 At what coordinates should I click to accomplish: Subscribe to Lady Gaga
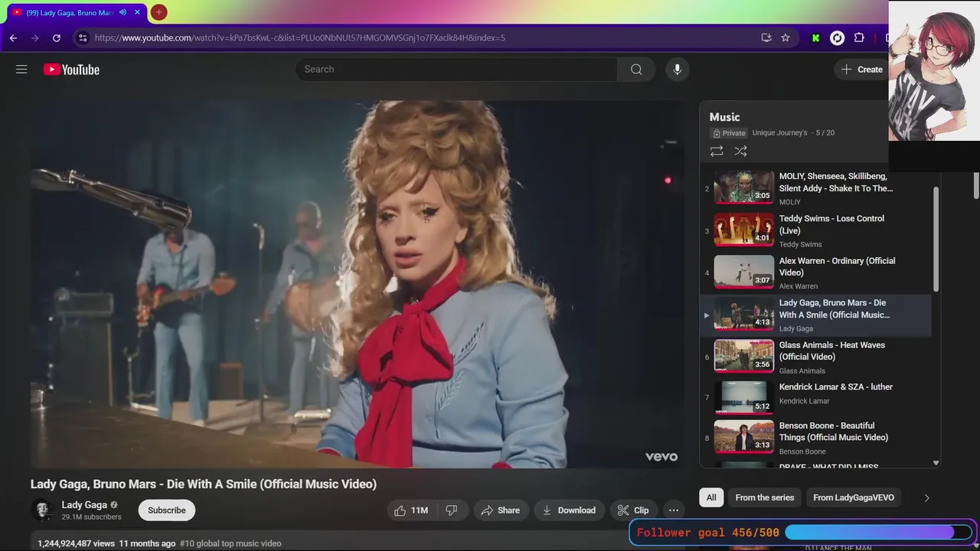167,510
